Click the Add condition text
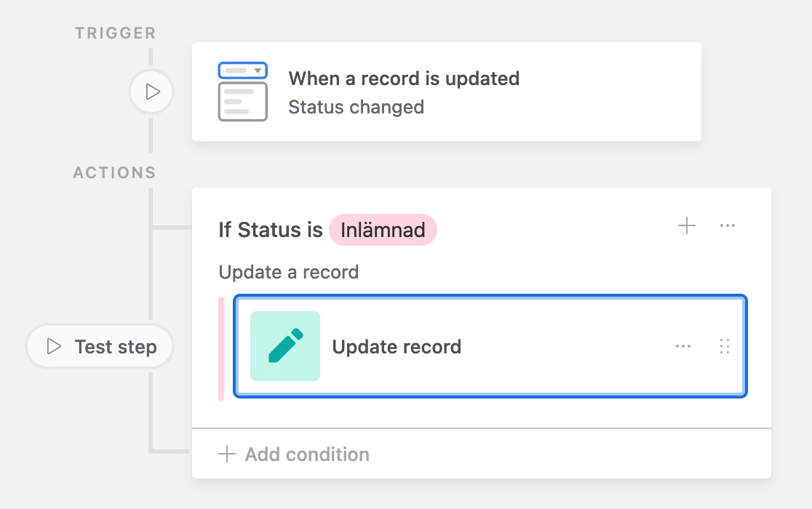The image size is (812, 509). 307,454
